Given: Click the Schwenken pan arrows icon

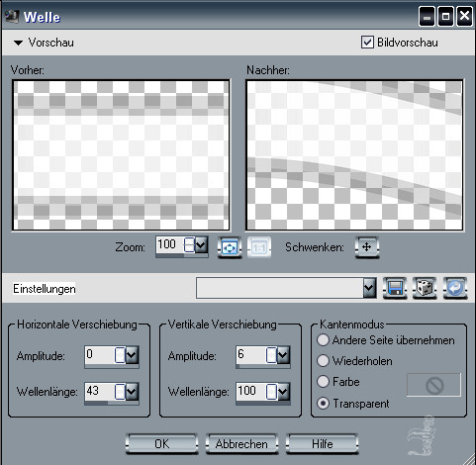Looking at the screenshot, I should click(x=367, y=247).
